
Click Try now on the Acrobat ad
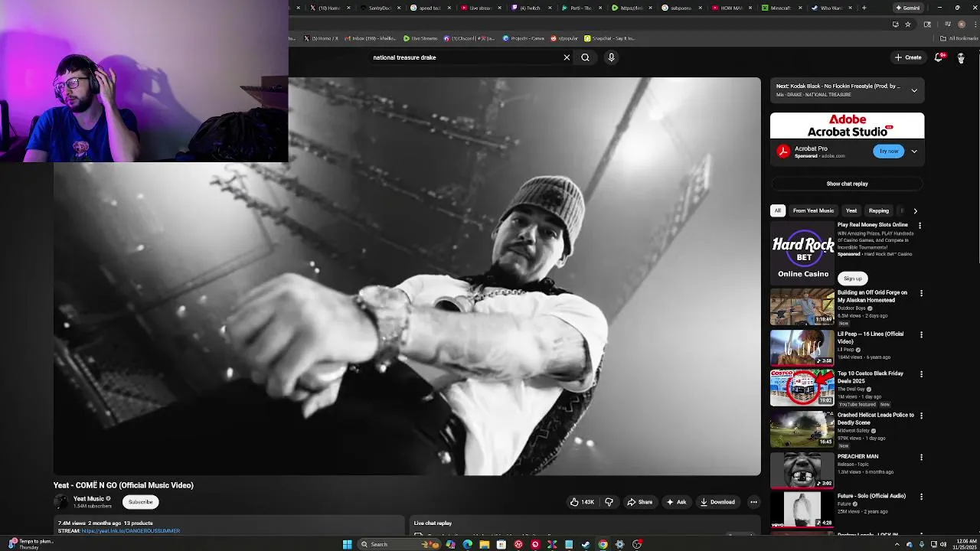(888, 152)
